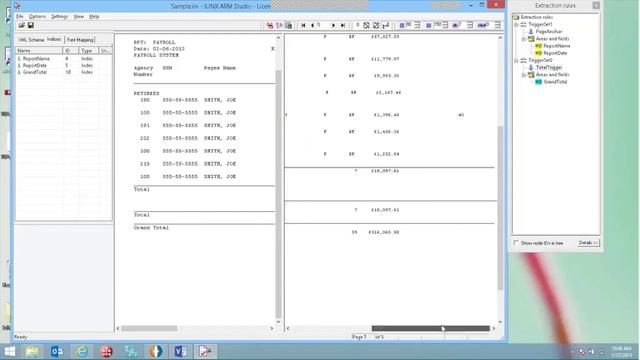This screenshot has height=360, width=640.
Task: Click 'RETIREES' heading in document
Action: pos(147,93)
